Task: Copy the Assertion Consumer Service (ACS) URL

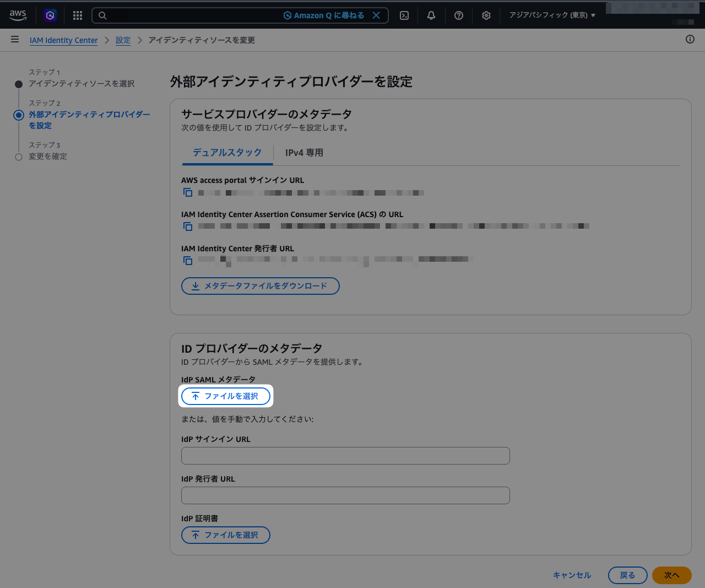Action: click(188, 226)
